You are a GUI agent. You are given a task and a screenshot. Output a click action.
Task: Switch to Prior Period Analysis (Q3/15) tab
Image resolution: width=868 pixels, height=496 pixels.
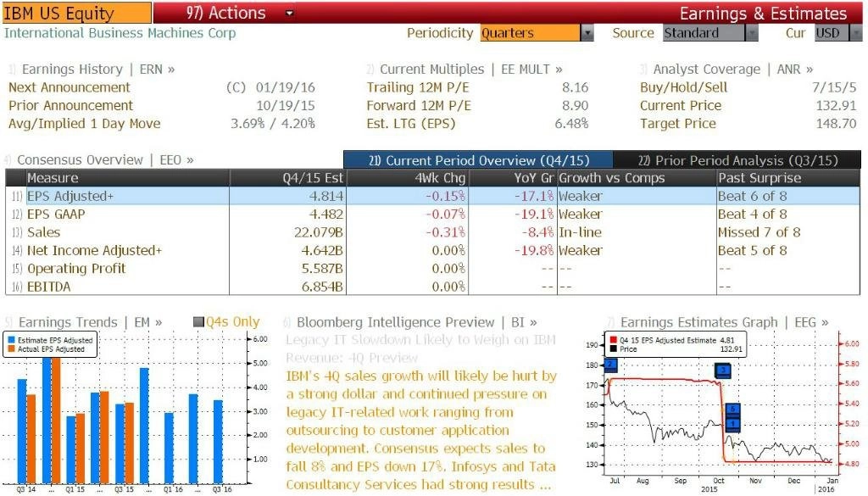click(737, 160)
